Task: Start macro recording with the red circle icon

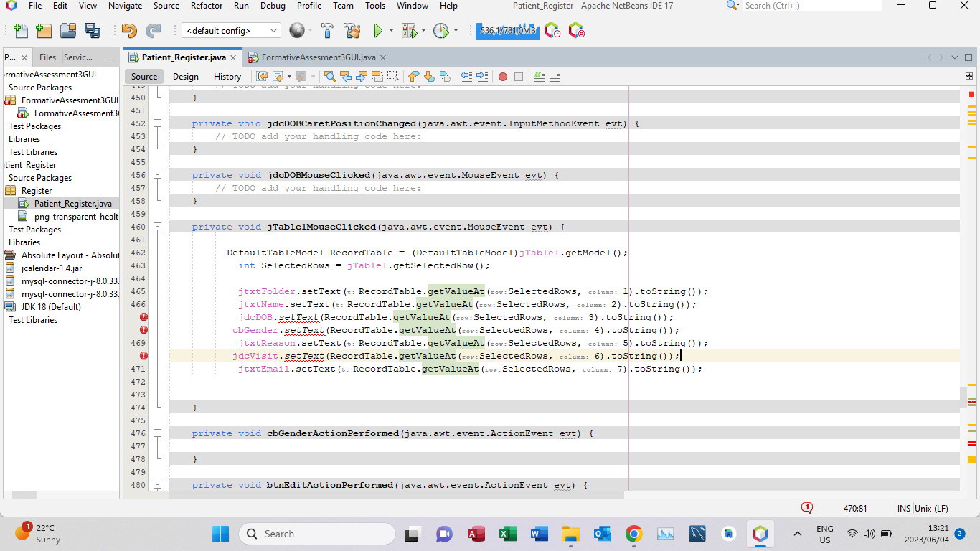Action: point(503,77)
